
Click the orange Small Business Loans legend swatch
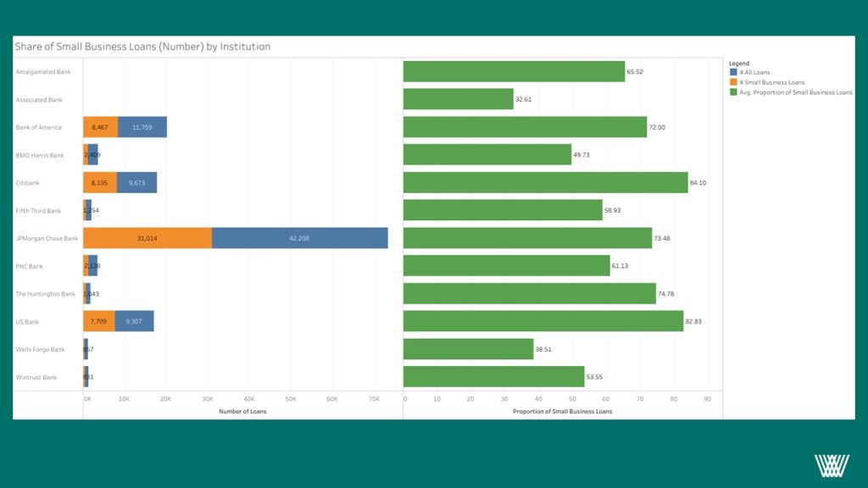point(733,82)
